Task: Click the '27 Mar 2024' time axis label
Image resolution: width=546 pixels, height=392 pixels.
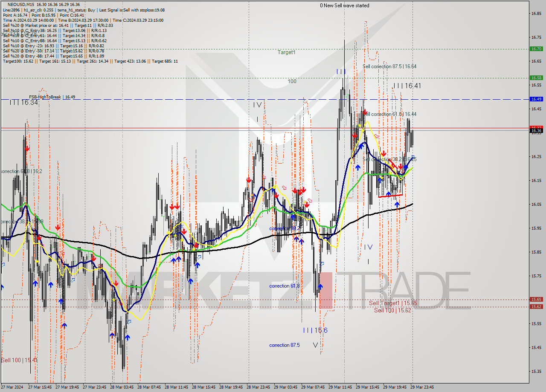Action: 12,387
